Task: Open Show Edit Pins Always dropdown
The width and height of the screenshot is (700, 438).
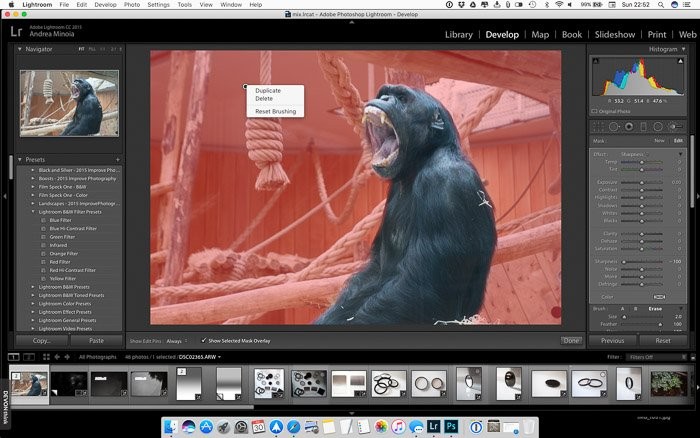Action: click(x=177, y=341)
